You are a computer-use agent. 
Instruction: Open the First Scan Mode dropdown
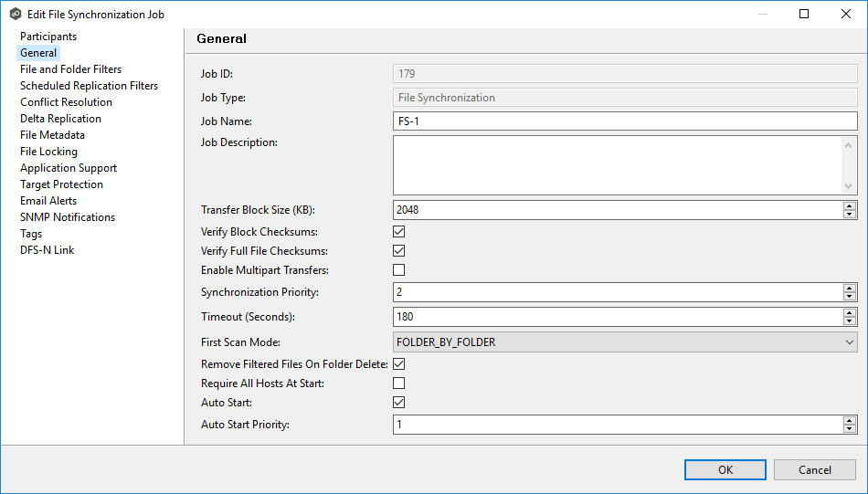[x=625, y=342]
